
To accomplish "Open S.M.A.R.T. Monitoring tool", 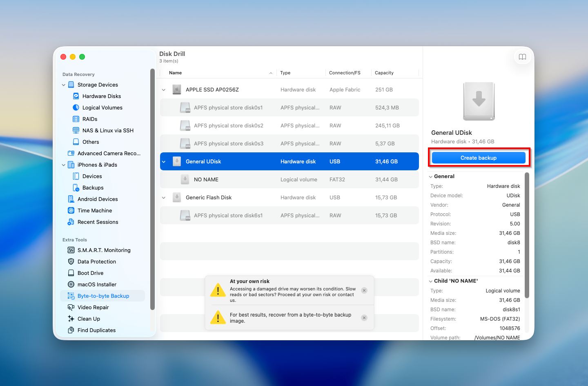I will click(x=104, y=250).
